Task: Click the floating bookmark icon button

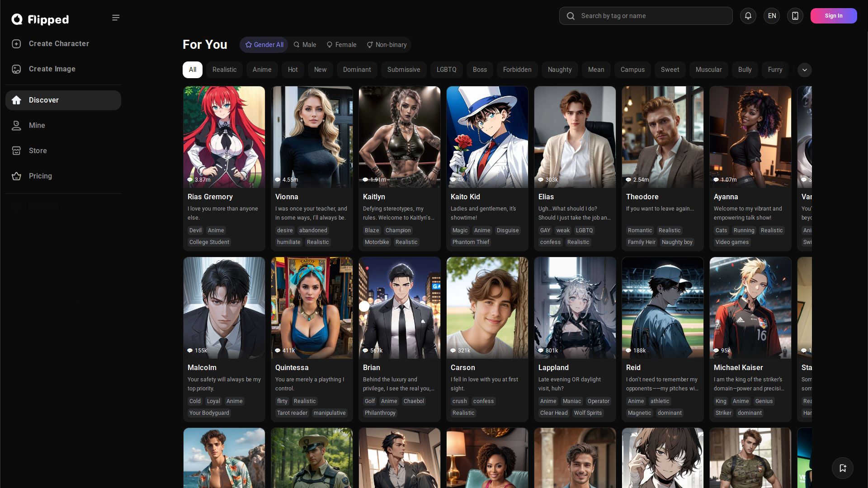Action: 843,468
